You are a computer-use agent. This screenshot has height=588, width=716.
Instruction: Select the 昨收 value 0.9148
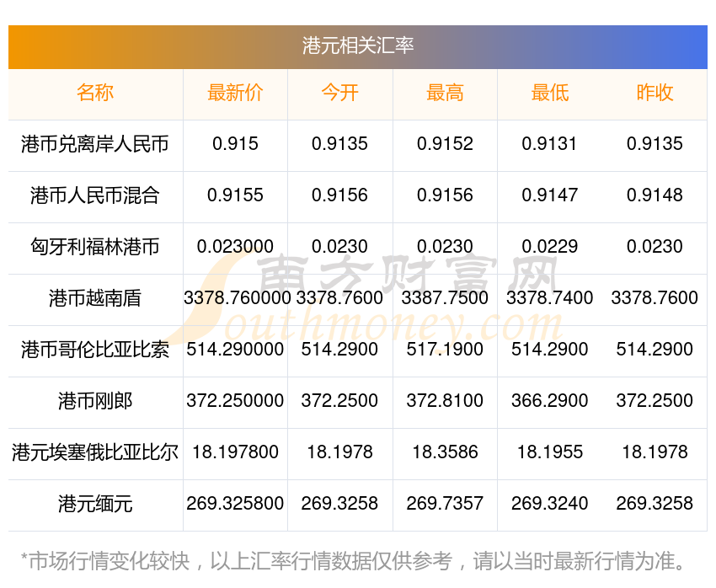tap(655, 195)
